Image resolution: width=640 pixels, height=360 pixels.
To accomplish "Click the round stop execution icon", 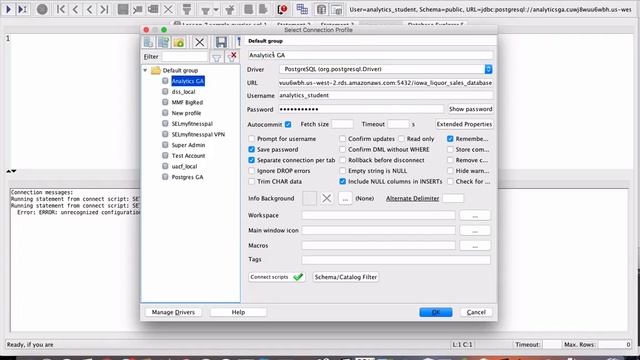I will [42, 9].
